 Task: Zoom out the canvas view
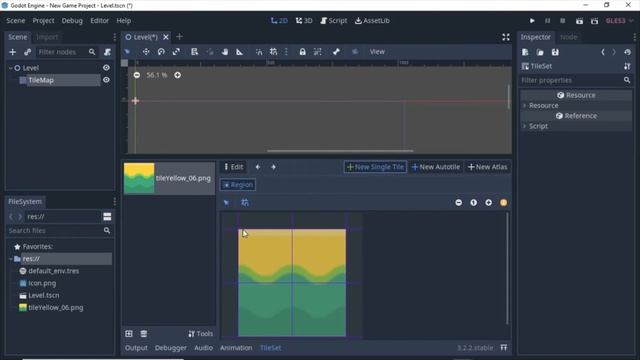coord(137,75)
